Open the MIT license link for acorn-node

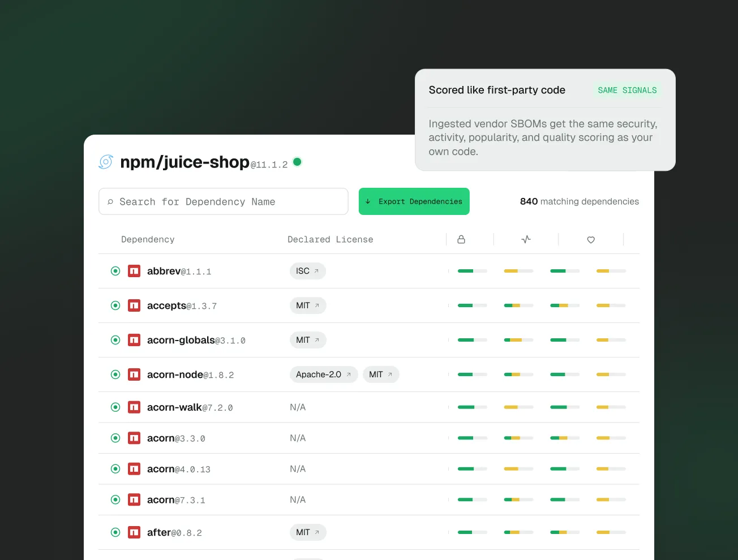(381, 374)
